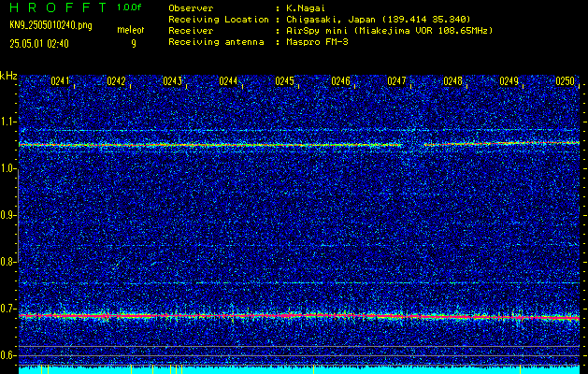Click the 0.8 frequency axis label
The image size is (588, 374).
point(7,262)
